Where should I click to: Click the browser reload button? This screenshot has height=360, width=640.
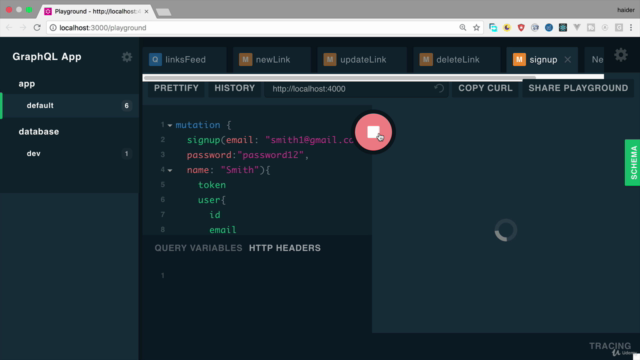click(37, 27)
